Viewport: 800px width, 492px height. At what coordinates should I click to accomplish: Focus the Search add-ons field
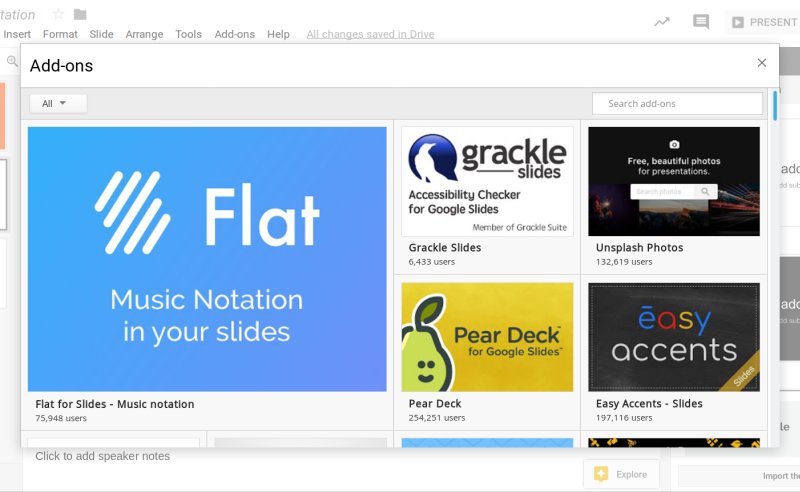[x=677, y=104]
